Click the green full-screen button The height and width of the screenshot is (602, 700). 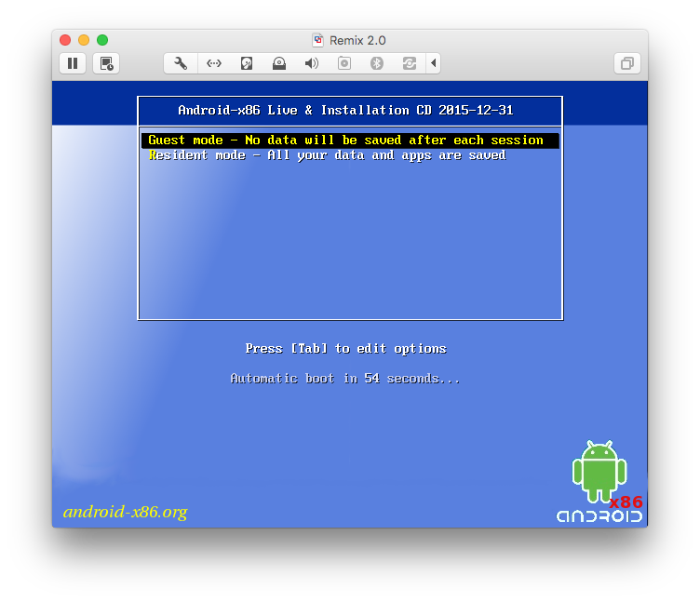(x=102, y=40)
